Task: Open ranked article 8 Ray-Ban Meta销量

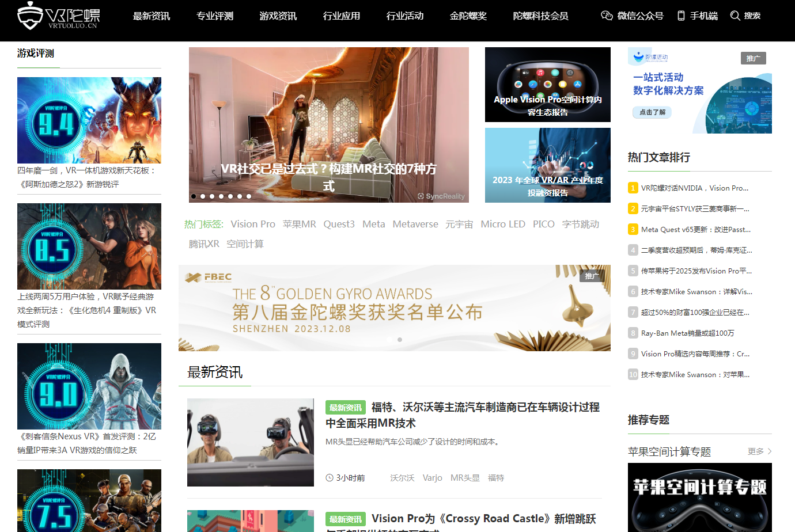Action: click(688, 333)
